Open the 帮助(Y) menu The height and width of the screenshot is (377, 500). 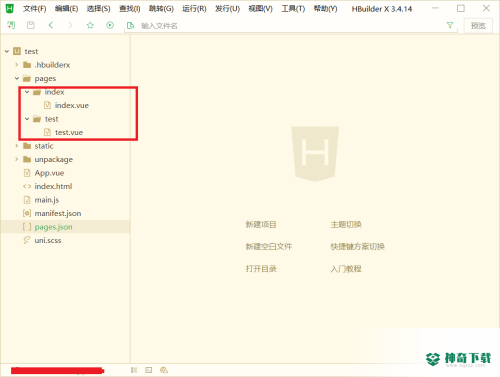pos(325,9)
